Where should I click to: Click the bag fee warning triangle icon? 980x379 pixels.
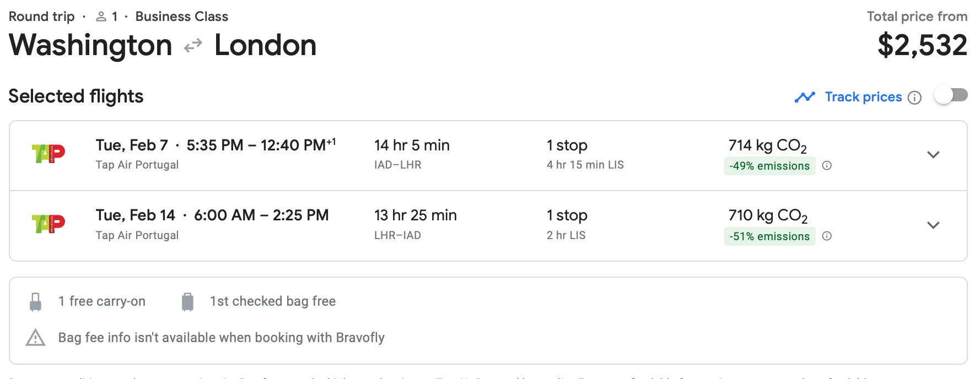[x=36, y=338]
